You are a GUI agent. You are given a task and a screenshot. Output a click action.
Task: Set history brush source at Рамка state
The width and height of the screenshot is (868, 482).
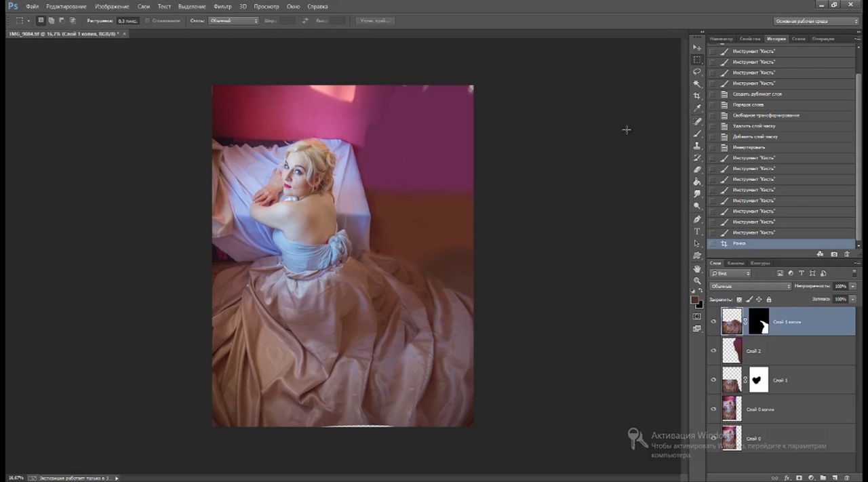coord(712,243)
